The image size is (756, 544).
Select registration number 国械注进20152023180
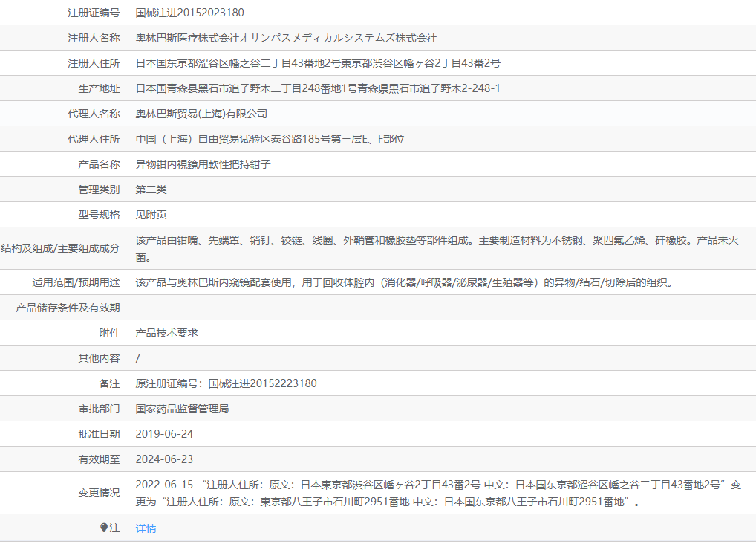click(189, 13)
